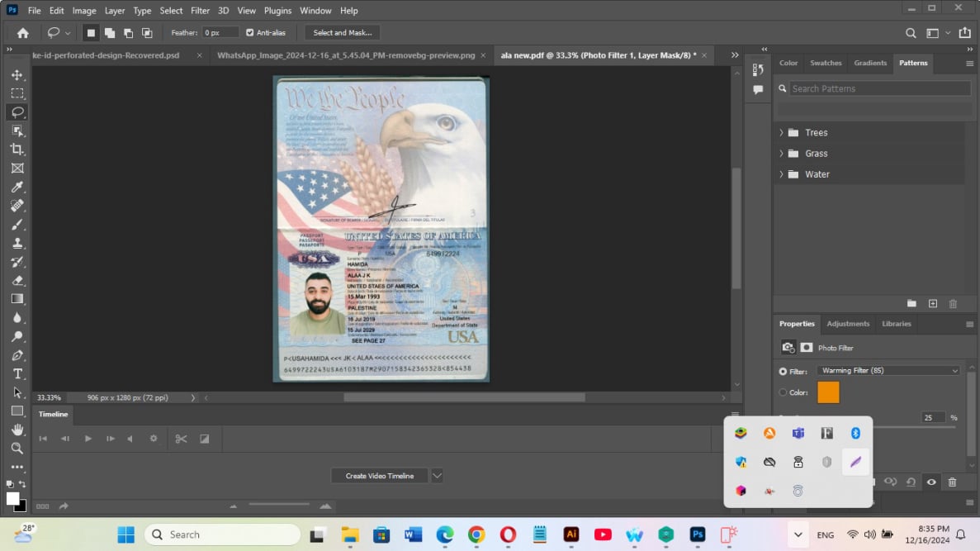
Task: Select the Spot Healing Brush tool
Action: 17,206
